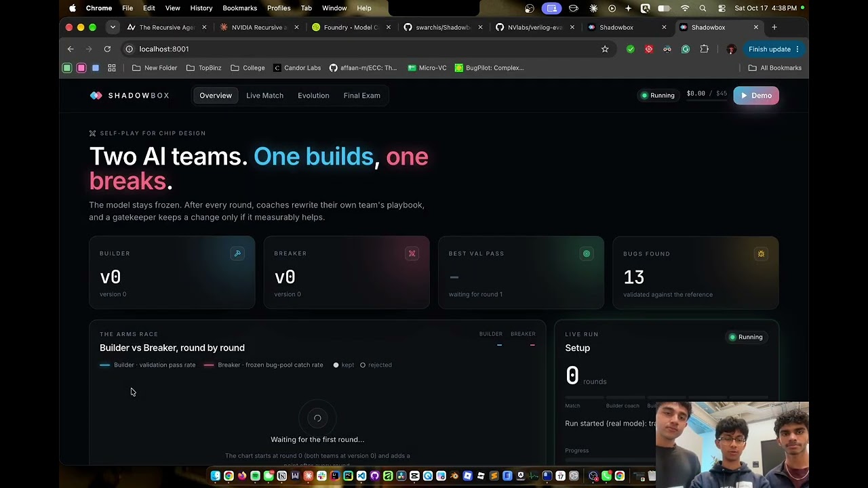The width and height of the screenshot is (868, 488).
Task: Open Control Center in the menu bar
Action: [722, 8]
